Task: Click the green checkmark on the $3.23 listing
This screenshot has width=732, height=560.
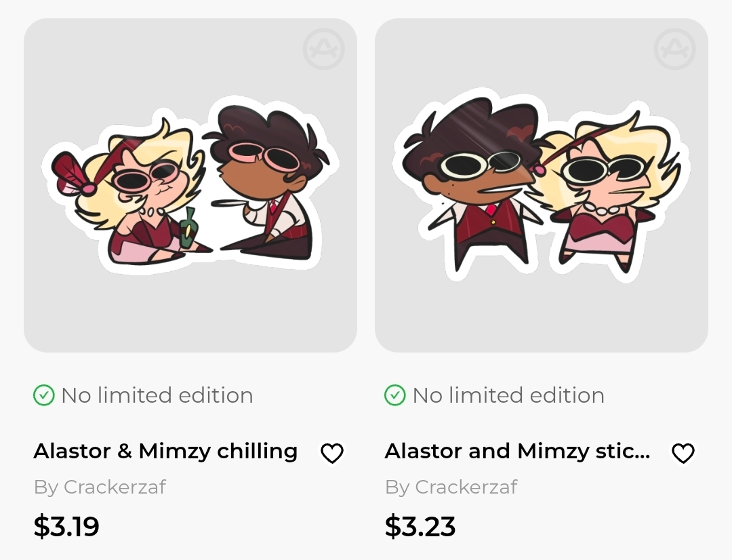Action: coord(394,395)
